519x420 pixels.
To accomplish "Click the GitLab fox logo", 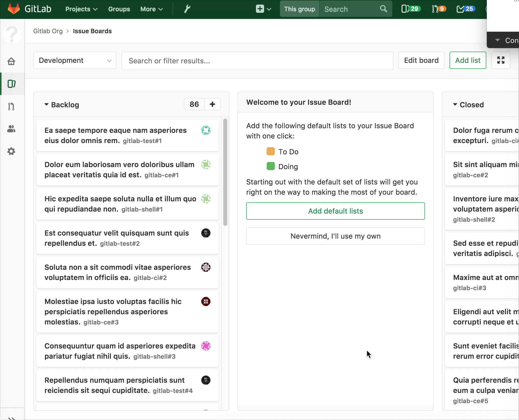I will click(14, 9).
